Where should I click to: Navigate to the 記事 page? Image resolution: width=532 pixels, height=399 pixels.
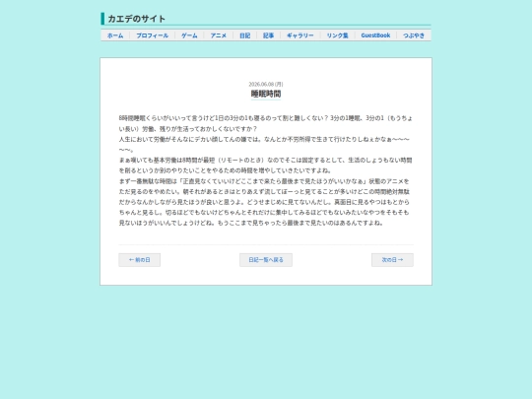[268, 35]
